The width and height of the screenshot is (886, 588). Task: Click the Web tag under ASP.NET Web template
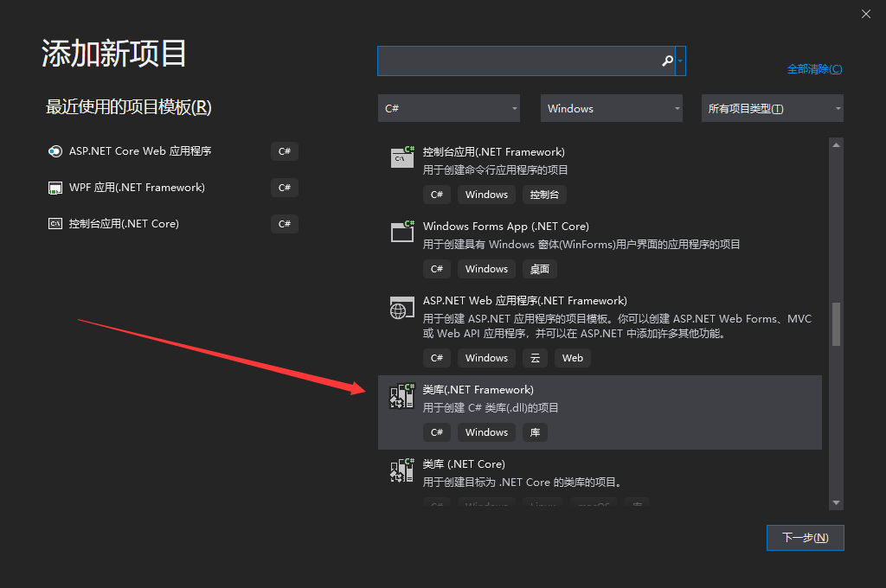pyautogui.click(x=573, y=358)
